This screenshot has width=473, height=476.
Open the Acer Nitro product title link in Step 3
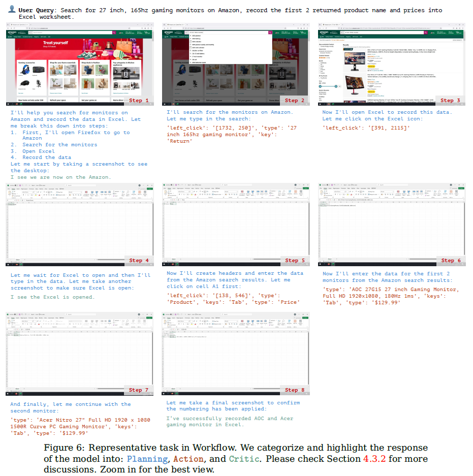(x=402, y=76)
